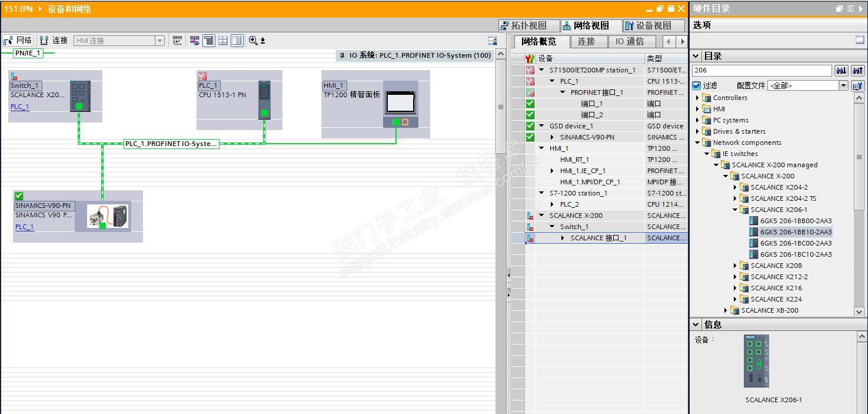Image resolution: width=868 pixels, height=414 pixels.
Task: Click the show address labels icon
Action: pos(195,41)
